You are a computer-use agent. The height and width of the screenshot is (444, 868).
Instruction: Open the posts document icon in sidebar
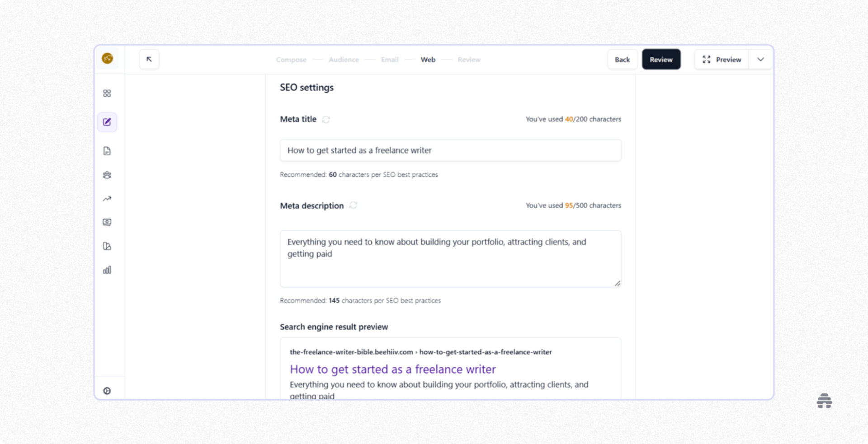(107, 151)
